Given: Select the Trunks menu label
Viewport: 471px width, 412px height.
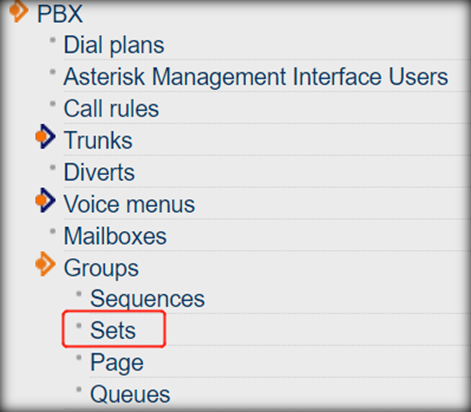Looking at the screenshot, I should pyautogui.click(x=98, y=140).
